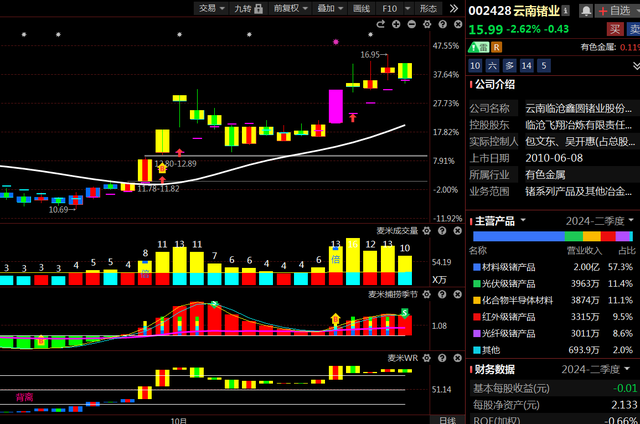Click the main chart restore arrow icon

[380, 24]
